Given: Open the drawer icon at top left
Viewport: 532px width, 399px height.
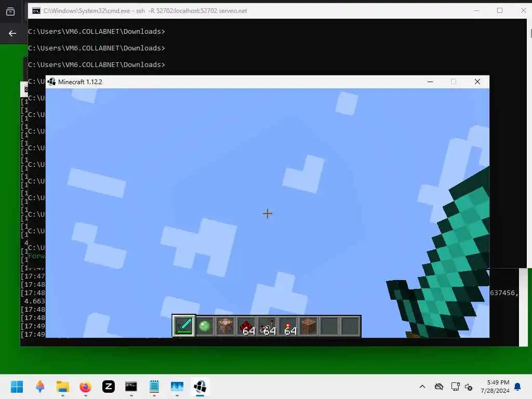Looking at the screenshot, I should tap(10, 11).
